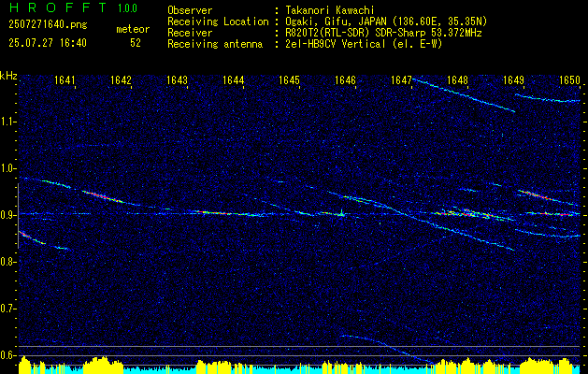Click the 0.6 kHz axis label
The image size is (588, 374).
point(8,355)
